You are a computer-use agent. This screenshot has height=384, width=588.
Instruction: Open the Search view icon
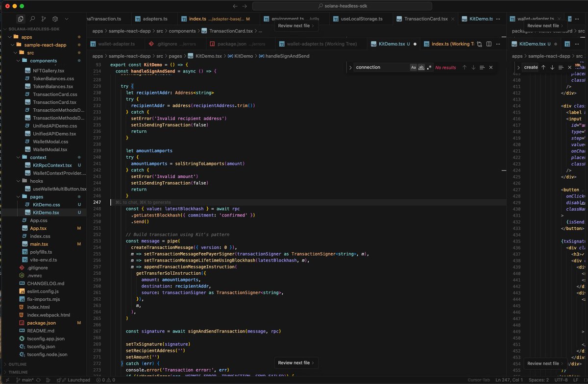pos(32,19)
